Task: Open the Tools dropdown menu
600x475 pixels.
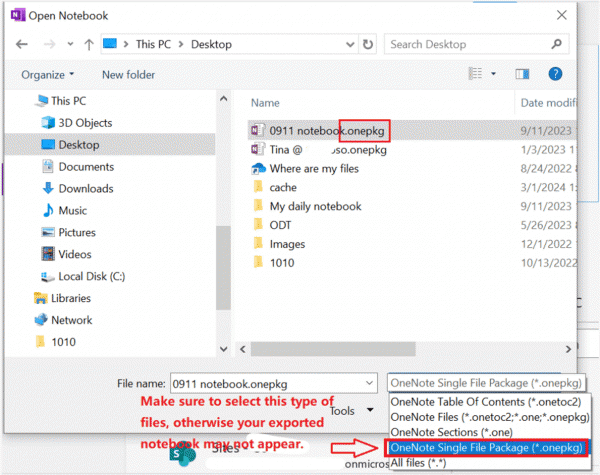Action: coord(351,411)
